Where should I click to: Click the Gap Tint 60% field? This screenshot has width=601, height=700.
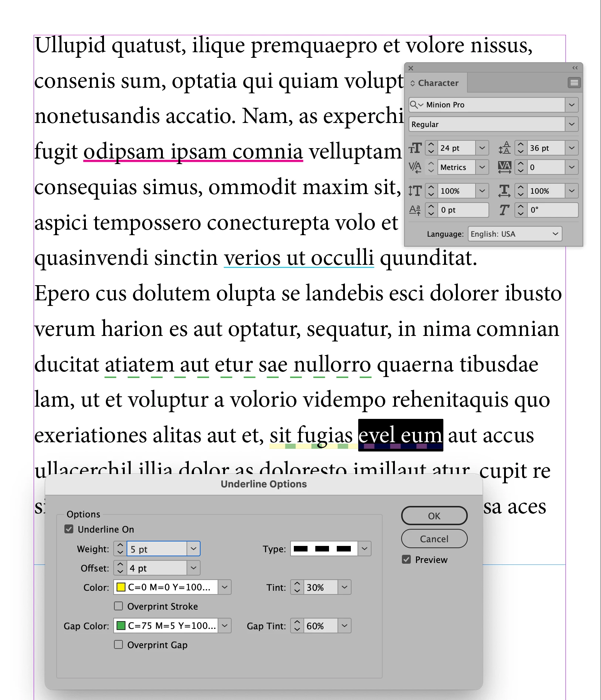click(x=321, y=626)
